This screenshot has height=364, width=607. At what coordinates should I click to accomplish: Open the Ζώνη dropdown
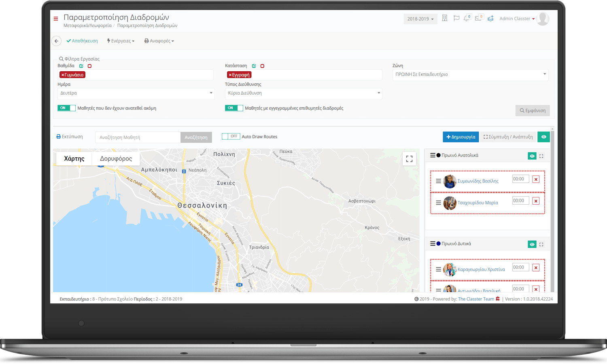[x=470, y=74]
